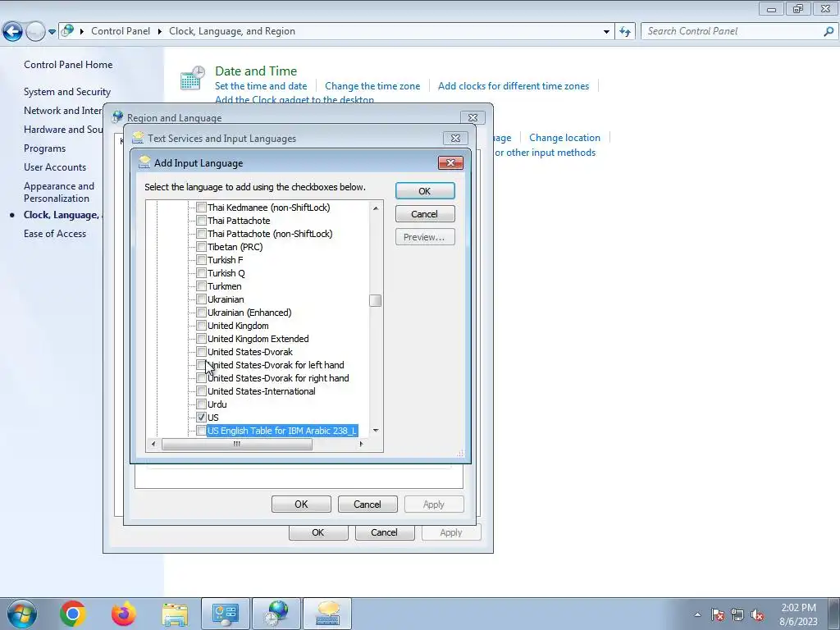This screenshot has width=840, height=630.
Task: Launch Google Chrome from taskbar
Action: [x=73, y=614]
